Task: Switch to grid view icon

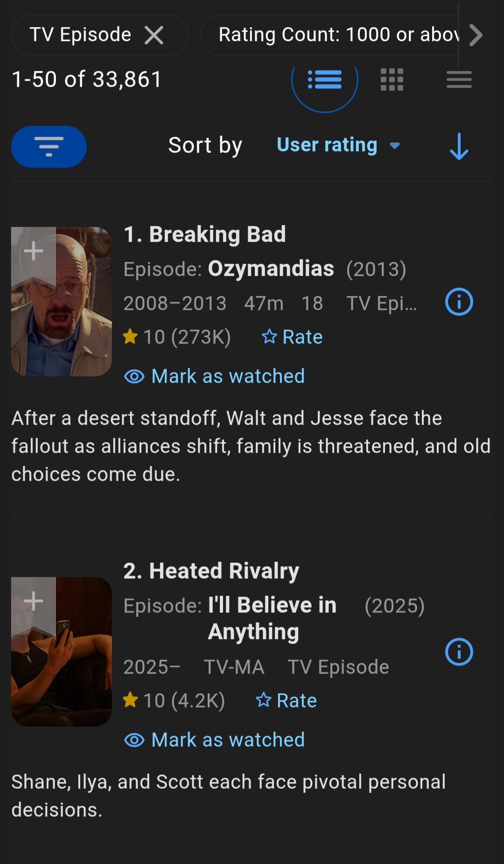Action: coord(392,79)
